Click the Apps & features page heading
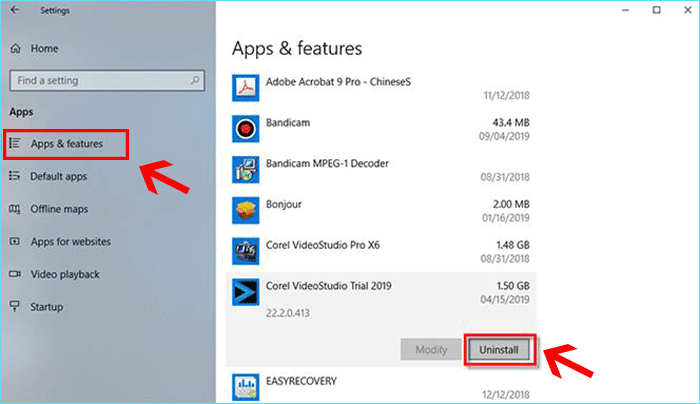700x404 pixels. (x=297, y=48)
